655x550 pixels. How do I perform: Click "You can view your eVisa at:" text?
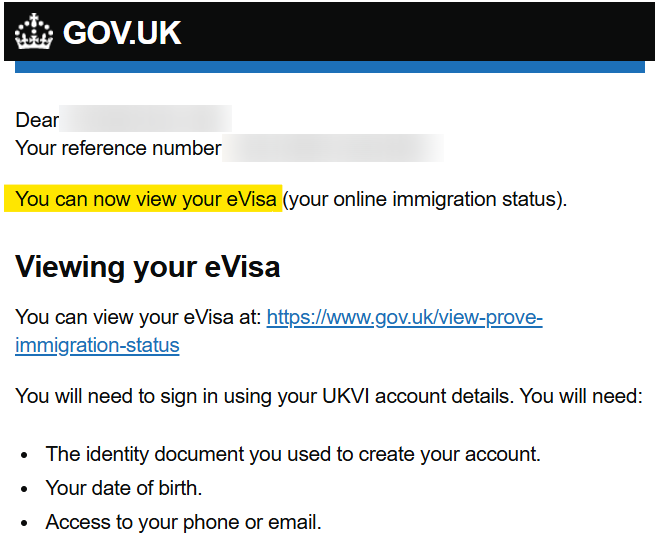click(138, 318)
